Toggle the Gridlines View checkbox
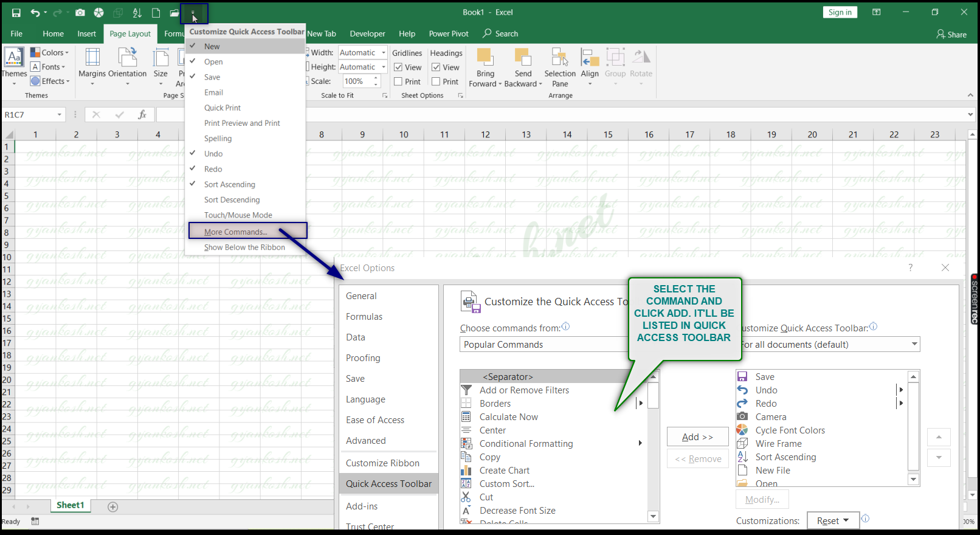Image resolution: width=980 pixels, height=535 pixels. pos(398,67)
